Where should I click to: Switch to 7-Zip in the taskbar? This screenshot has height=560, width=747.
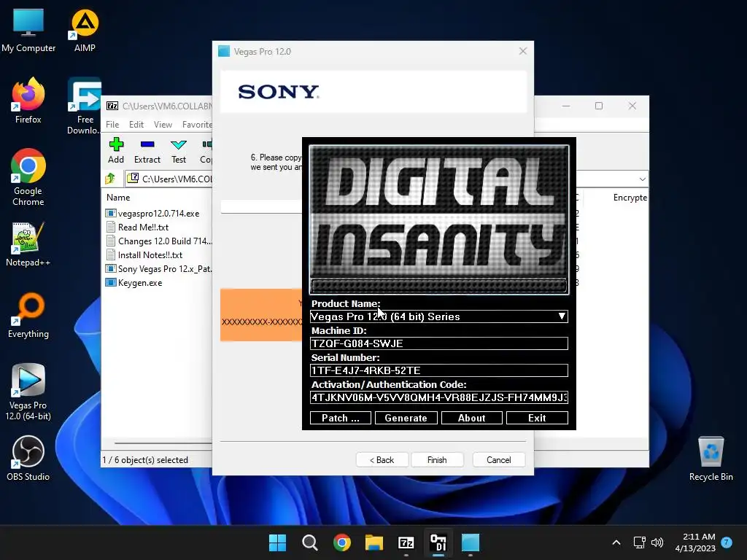406,542
